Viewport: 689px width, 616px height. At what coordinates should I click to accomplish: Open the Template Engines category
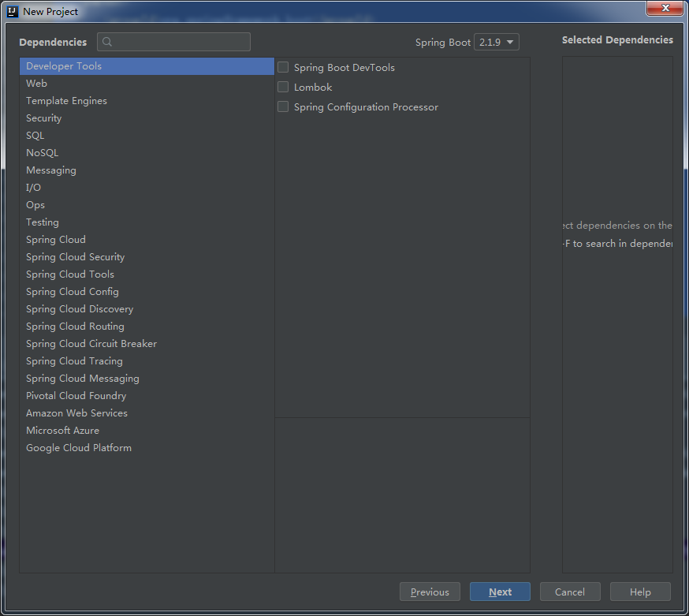pyautogui.click(x=147, y=101)
